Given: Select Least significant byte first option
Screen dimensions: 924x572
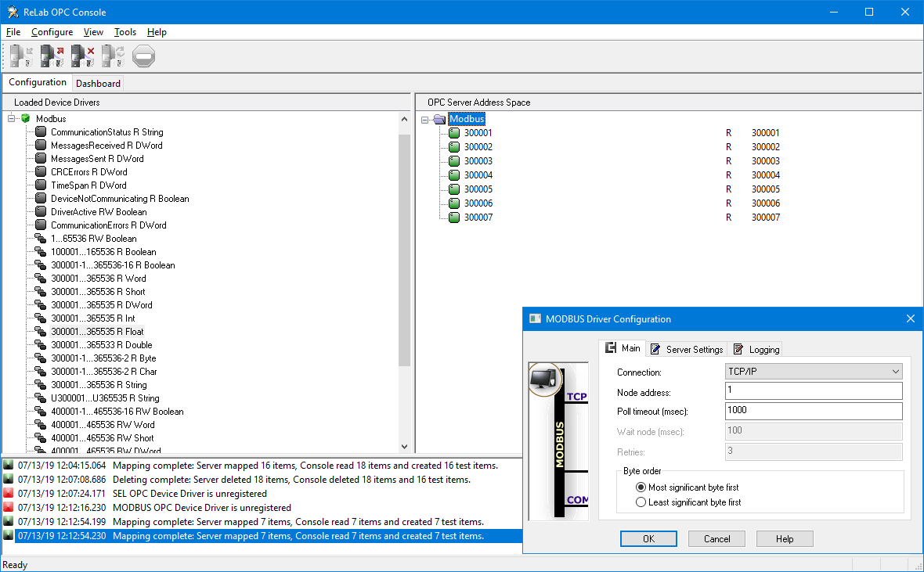Looking at the screenshot, I should click(641, 502).
